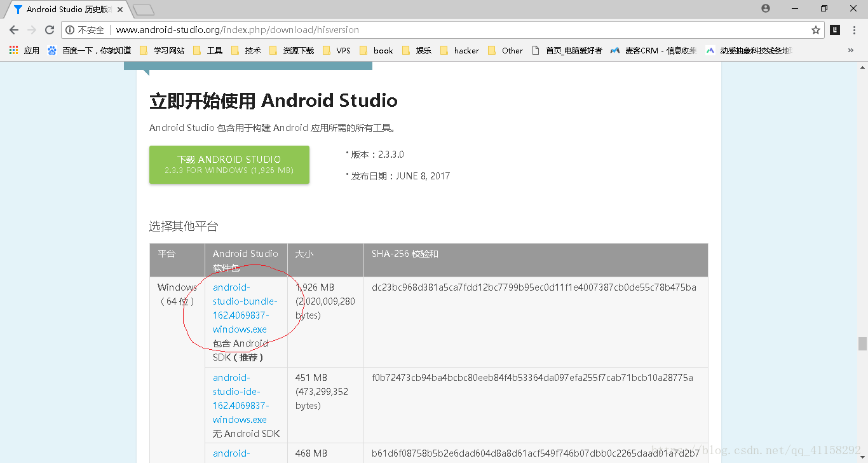Screen dimensions: 868x463
Task: Click the browser forward arrow
Action: [x=32, y=30]
